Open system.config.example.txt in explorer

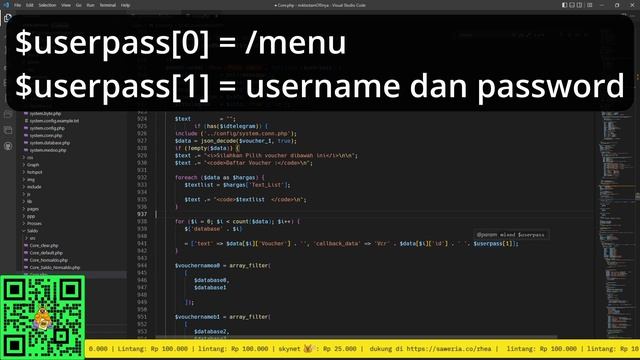pos(54,121)
